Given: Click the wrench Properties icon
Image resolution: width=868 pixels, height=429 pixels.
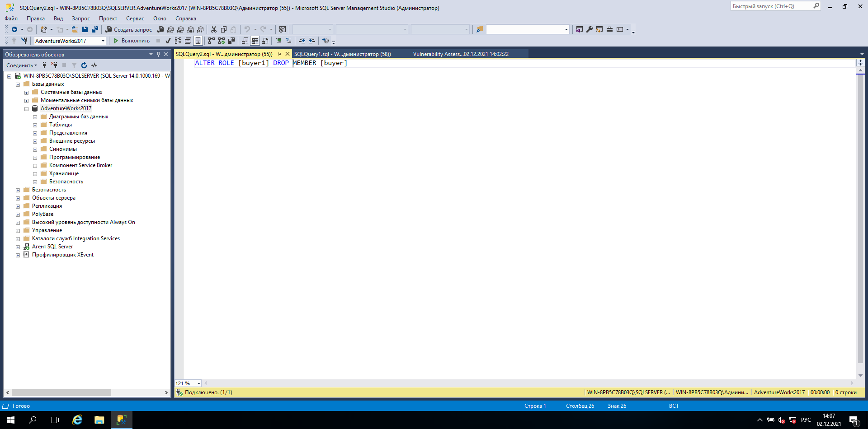Looking at the screenshot, I should pyautogui.click(x=590, y=29).
